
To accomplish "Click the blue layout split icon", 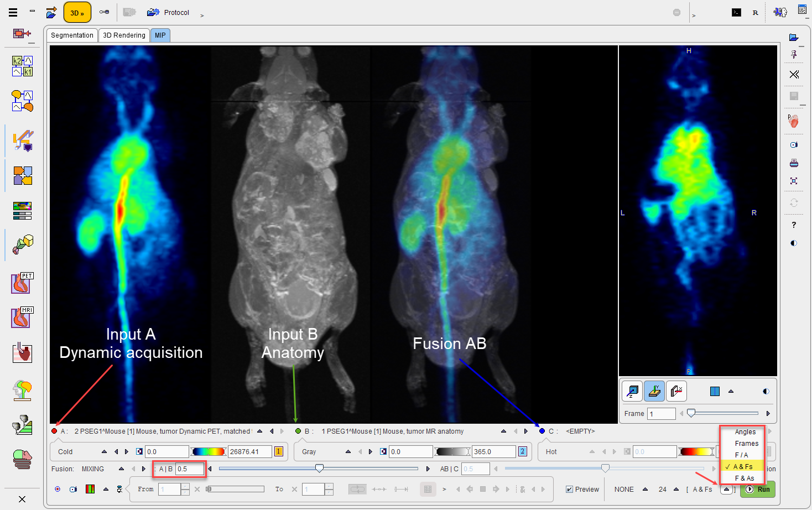I will [715, 391].
